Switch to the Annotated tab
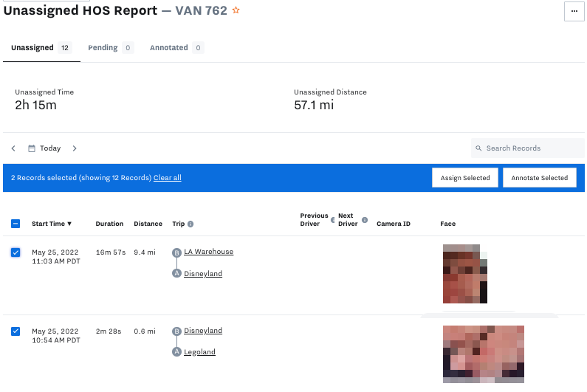This screenshot has height=392, width=587. pyautogui.click(x=169, y=48)
